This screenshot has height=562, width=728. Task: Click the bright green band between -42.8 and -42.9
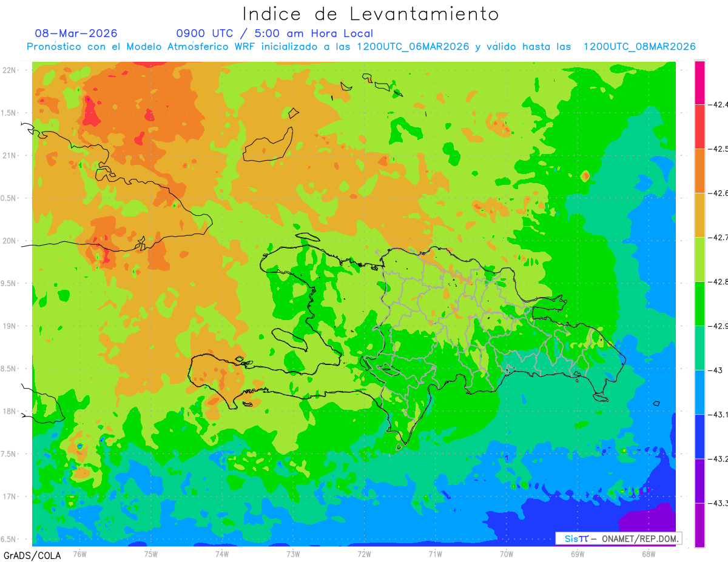(x=699, y=303)
